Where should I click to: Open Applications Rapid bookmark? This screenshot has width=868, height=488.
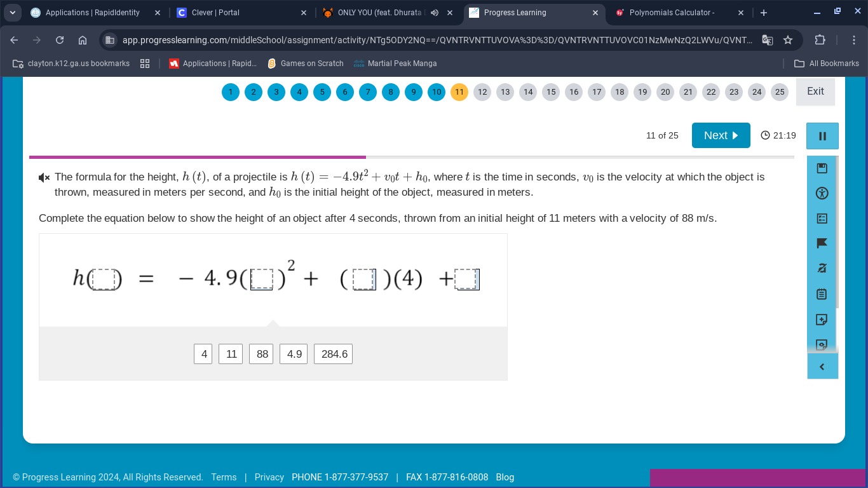[x=213, y=64]
